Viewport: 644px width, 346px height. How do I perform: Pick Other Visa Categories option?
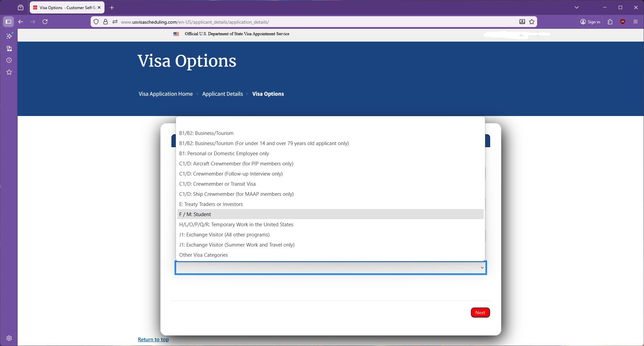203,255
